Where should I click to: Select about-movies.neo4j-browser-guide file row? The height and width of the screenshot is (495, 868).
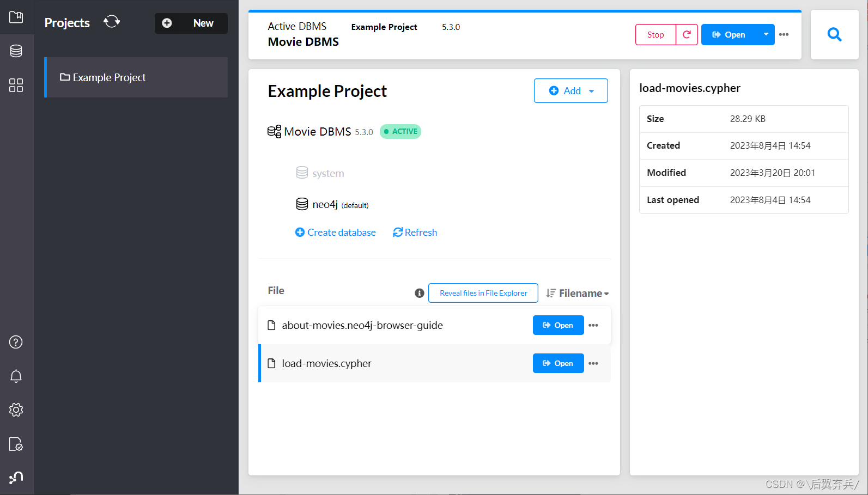point(434,325)
